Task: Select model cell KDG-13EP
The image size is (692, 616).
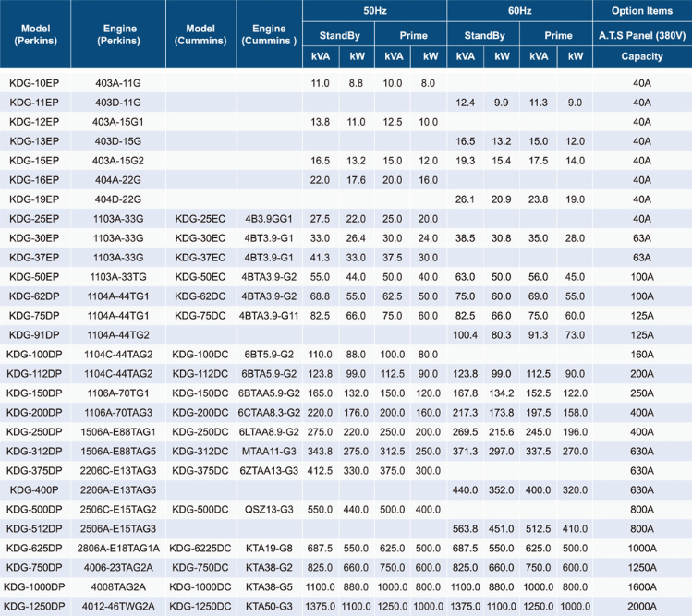Action: pyautogui.click(x=34, y=141)
